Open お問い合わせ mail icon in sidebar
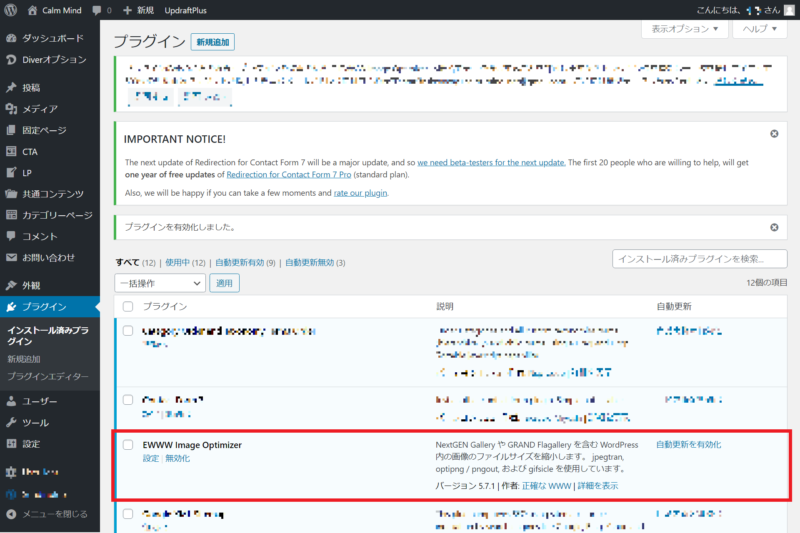Image resolution: width=800 pixels, height=533 pixels. pyautogui.click(x=11, y=258)
